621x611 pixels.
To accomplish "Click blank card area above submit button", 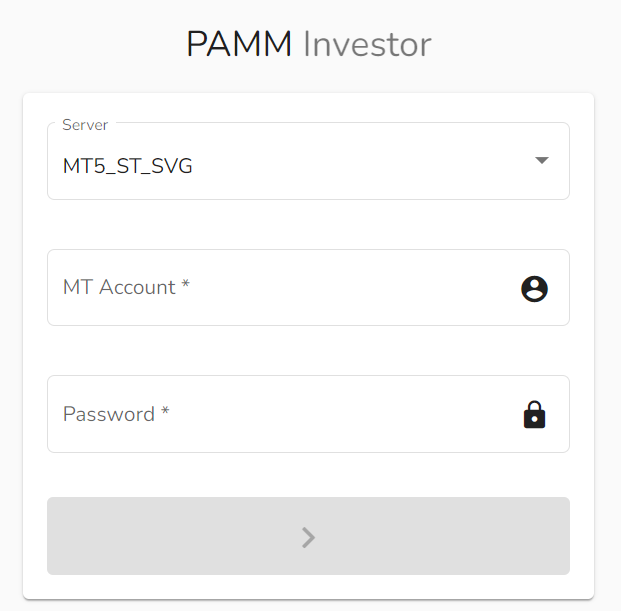I will click(x=308, y=475).
